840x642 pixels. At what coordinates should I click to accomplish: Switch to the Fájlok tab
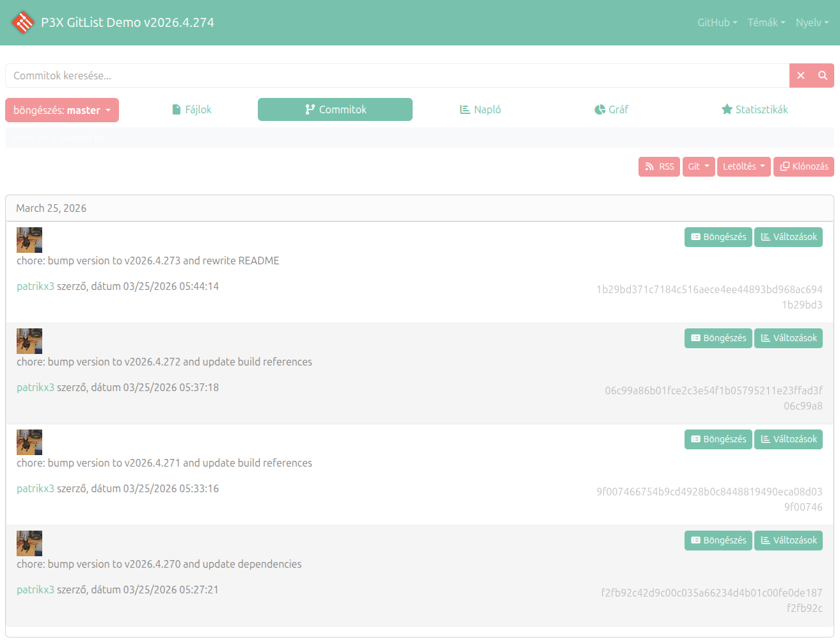pyautogui.click(x=192, y=109)
